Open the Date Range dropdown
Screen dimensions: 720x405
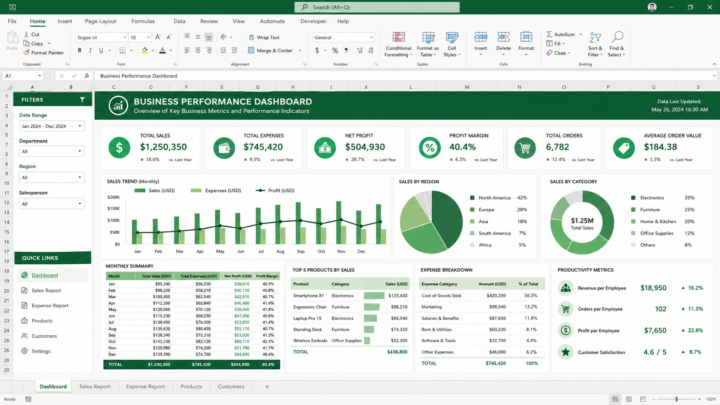51,126
